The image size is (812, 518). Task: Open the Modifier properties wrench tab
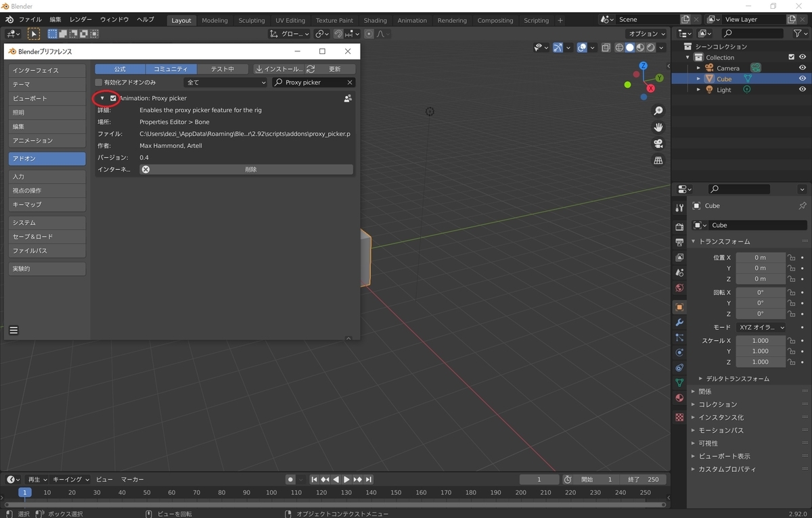pyautogui.click(x=679, y=323)
